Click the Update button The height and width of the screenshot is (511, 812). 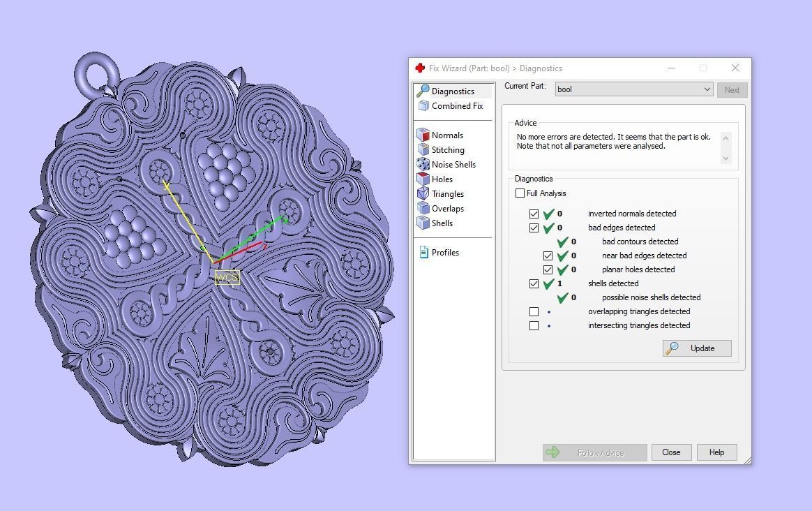coord(697,348)
